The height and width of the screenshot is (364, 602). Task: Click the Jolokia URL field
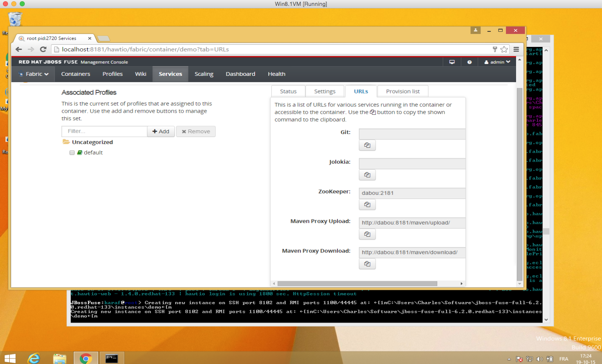[x=412, y=164]
